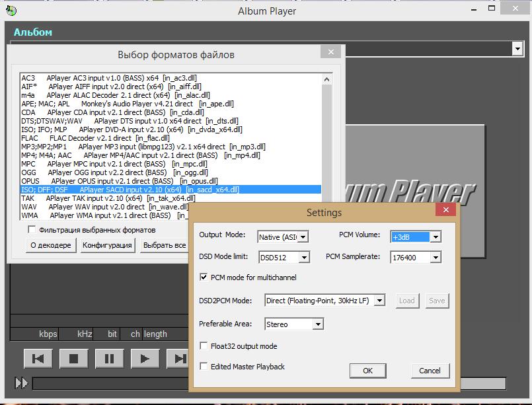This screenshot has height=405, width=532.
Task: Click the previous track button
Action: click(38, 359)
